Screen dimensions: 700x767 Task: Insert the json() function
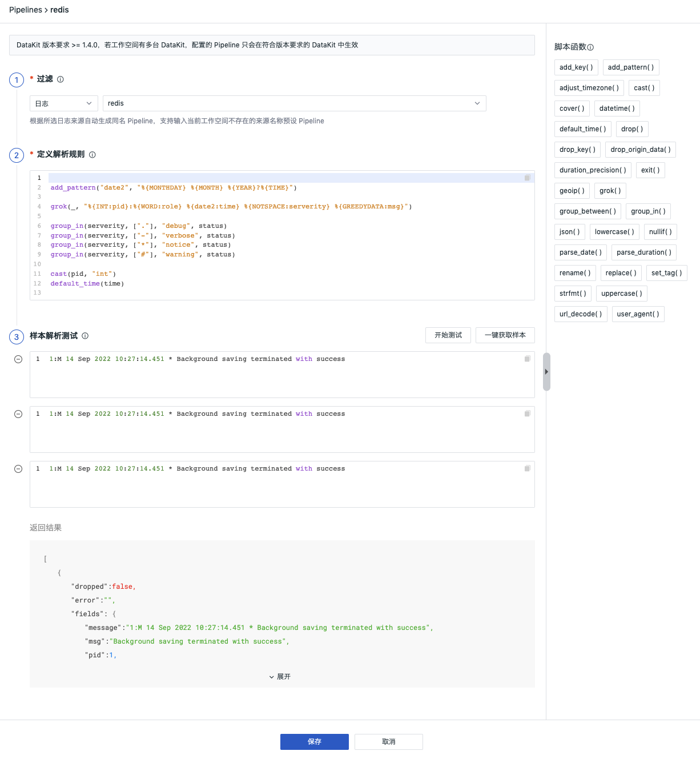570,232
